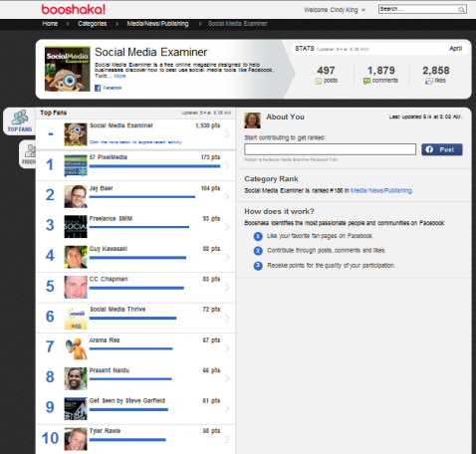Viewport: 476px width, 454px height.
Task: Click the comments speech bubble icon in stats
Action: (x=366, y=81)
